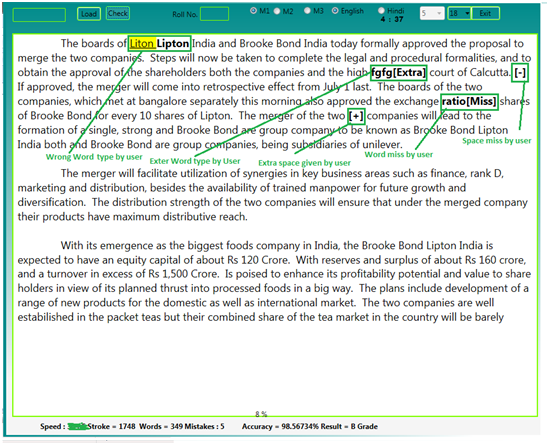Click the 8 % progress indicator text
This screenshot has width=550, height=445.
point(261,414)
